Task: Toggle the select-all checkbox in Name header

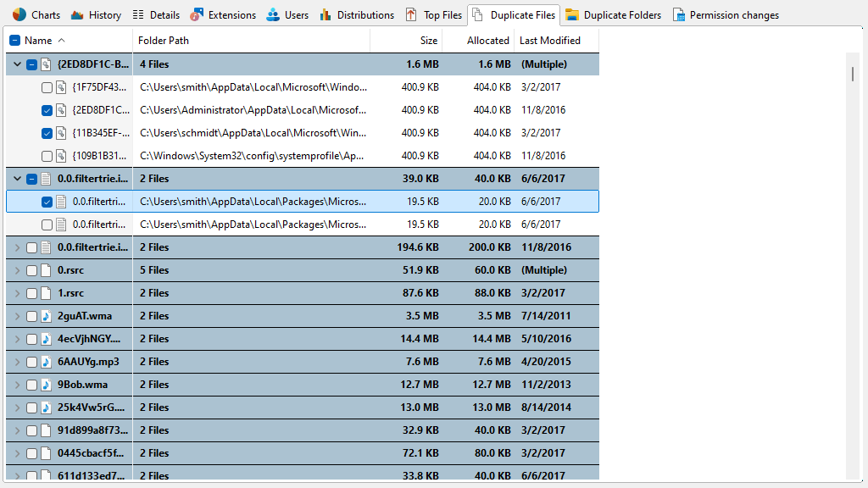Action: click(15, 41)
